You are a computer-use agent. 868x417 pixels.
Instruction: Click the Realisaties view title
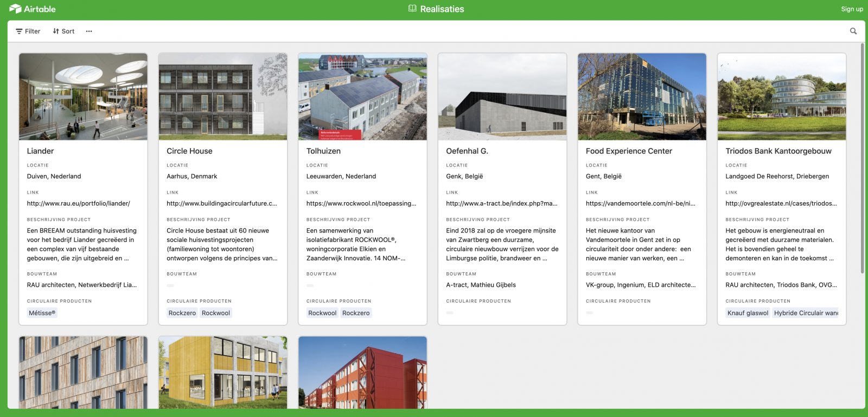point(442,9)
